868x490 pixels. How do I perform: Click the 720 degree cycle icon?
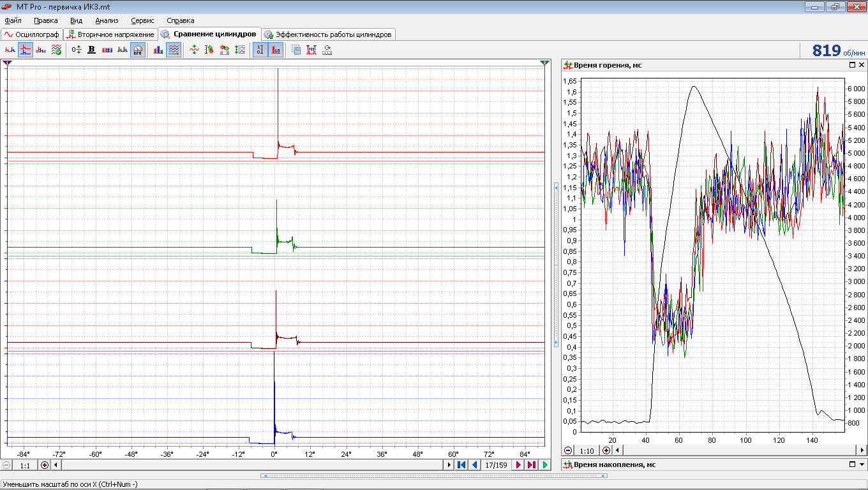(x=311, y=50)
